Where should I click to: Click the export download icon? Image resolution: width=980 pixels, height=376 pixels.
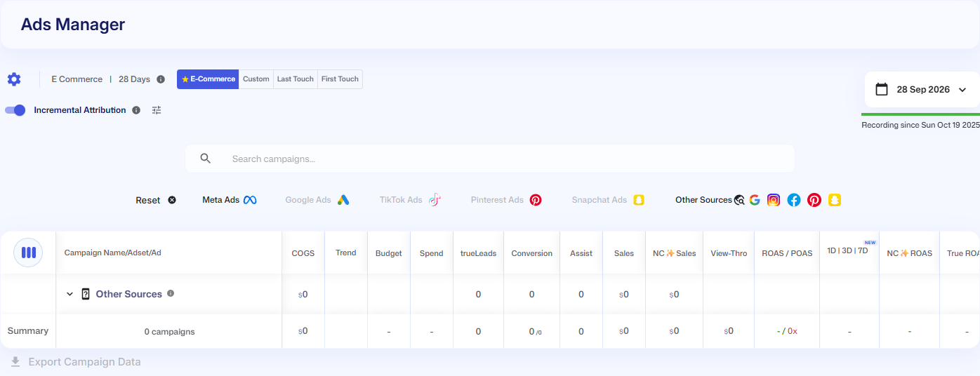15,362
